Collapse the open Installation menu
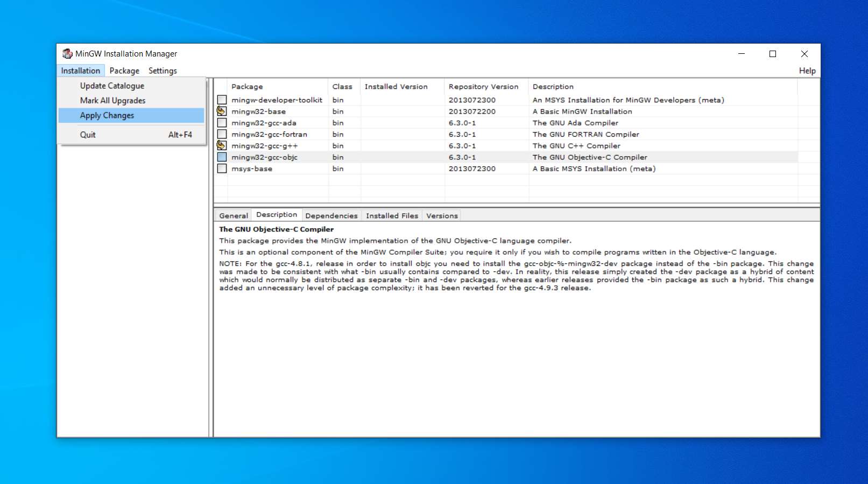 click(x=80, y=71)
